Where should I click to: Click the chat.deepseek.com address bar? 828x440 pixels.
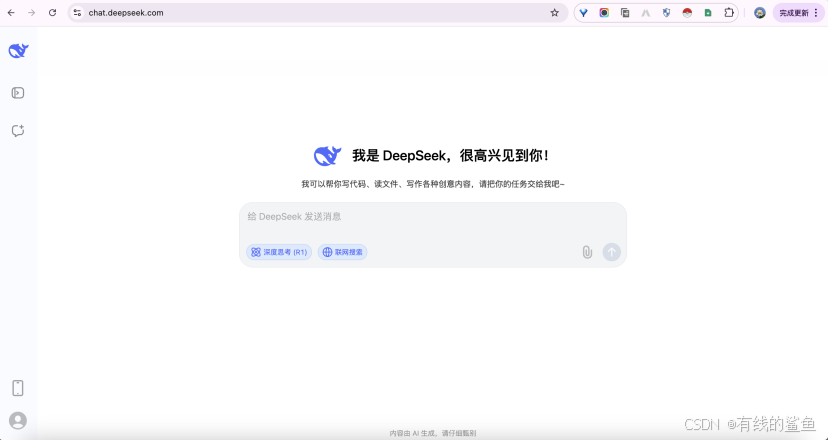coord(317,13)
